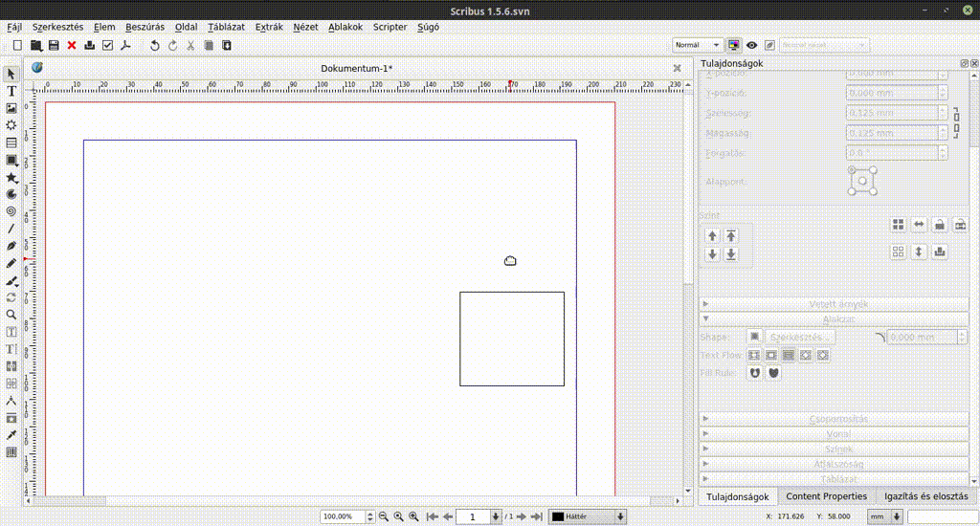
Task: Toggle the edit-in-preview-mode icon
Action: (x=769, y=45)
